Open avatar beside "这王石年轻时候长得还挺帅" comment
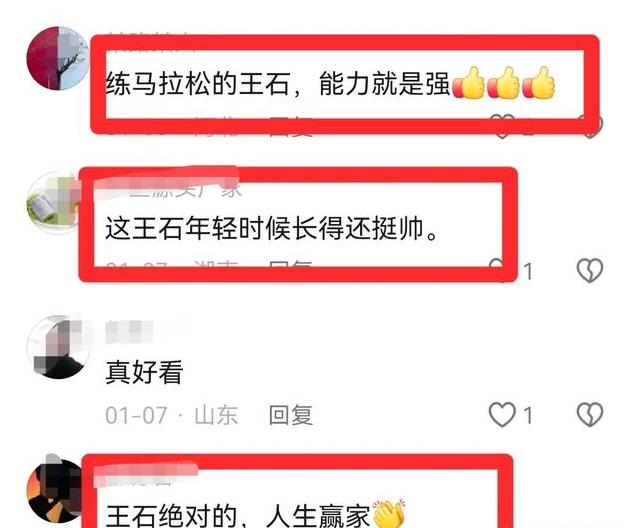 click(x=54, y=202)
